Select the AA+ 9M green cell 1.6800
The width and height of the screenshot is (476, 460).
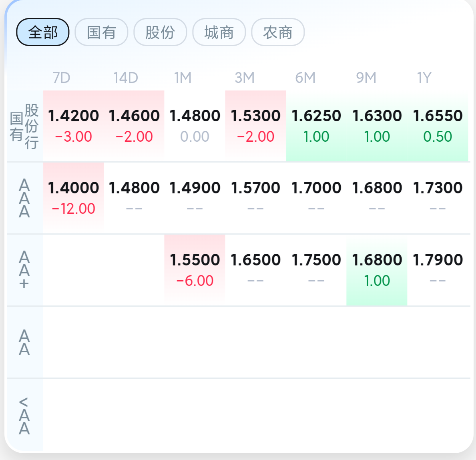[377, 270]
